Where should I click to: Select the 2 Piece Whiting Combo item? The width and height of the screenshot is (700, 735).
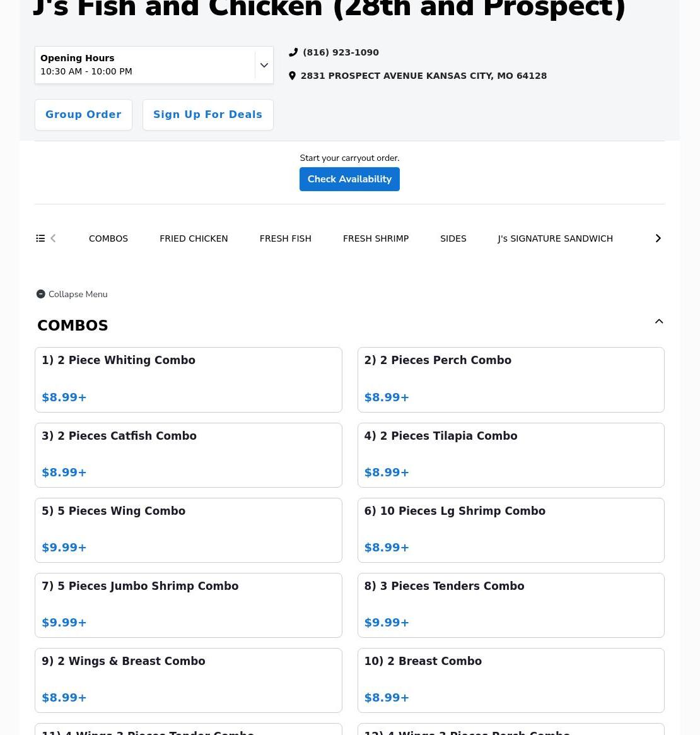tap(189, 380)
